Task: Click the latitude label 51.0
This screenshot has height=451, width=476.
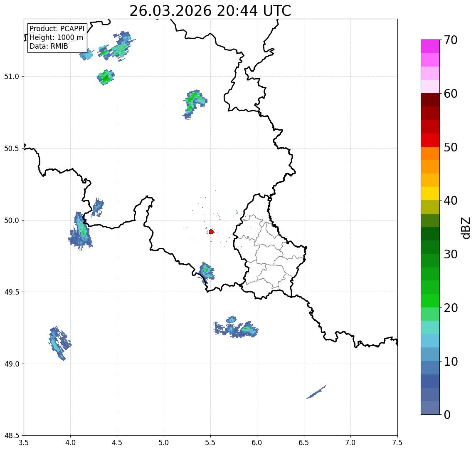Action: click(11, 77)
